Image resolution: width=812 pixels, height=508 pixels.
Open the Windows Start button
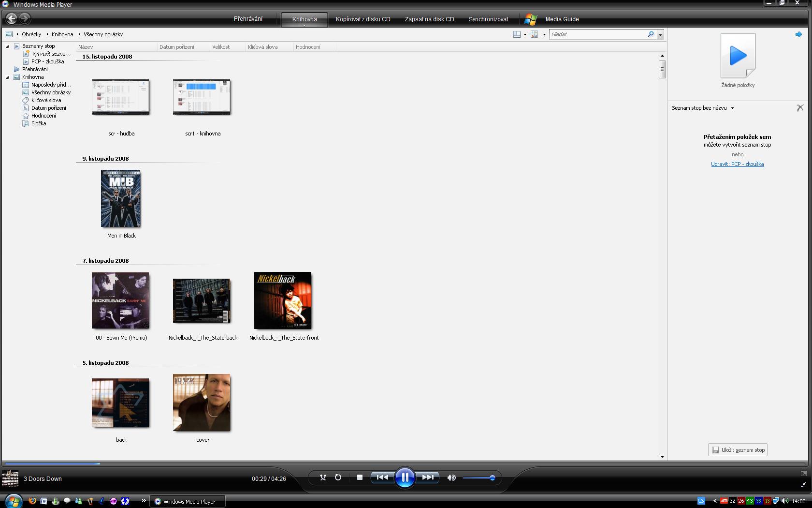pos(13,501)
